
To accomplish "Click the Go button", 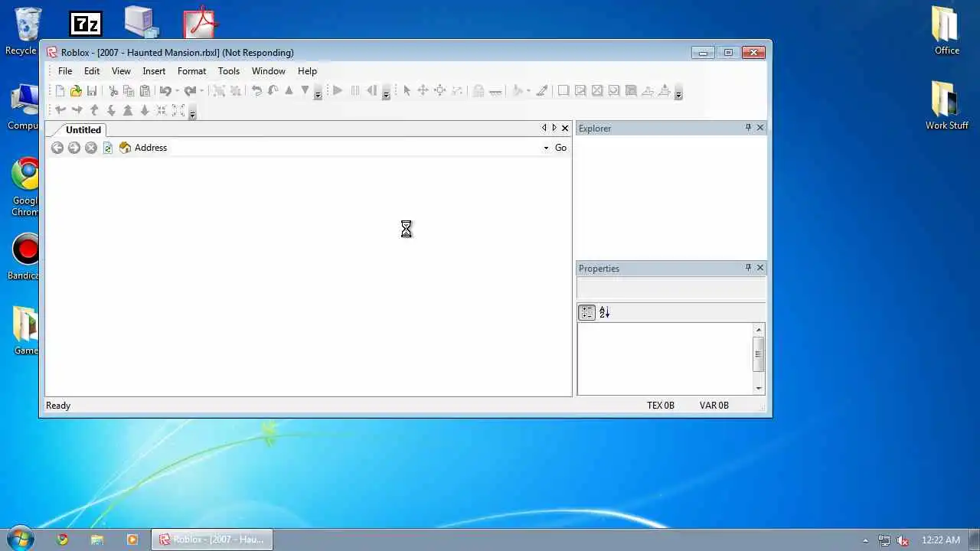I will point(560,148).
